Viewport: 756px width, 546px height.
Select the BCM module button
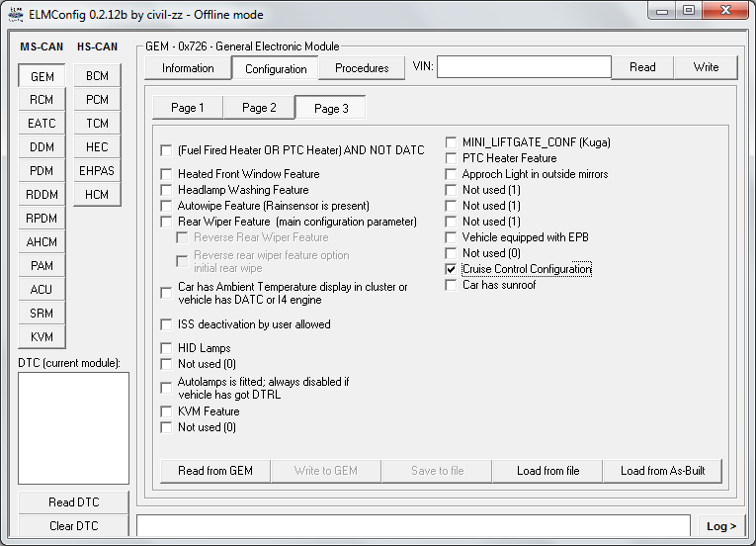click(x=97, y=76)
